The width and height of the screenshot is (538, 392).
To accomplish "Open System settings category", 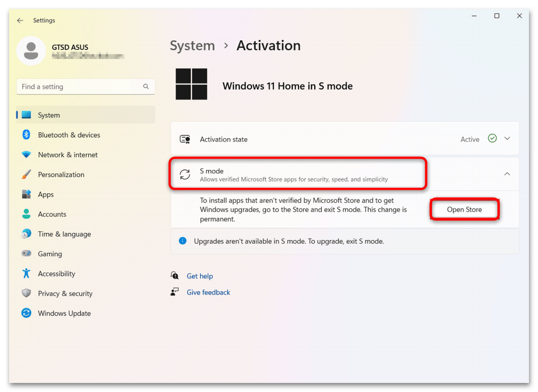I will [86, 115].
